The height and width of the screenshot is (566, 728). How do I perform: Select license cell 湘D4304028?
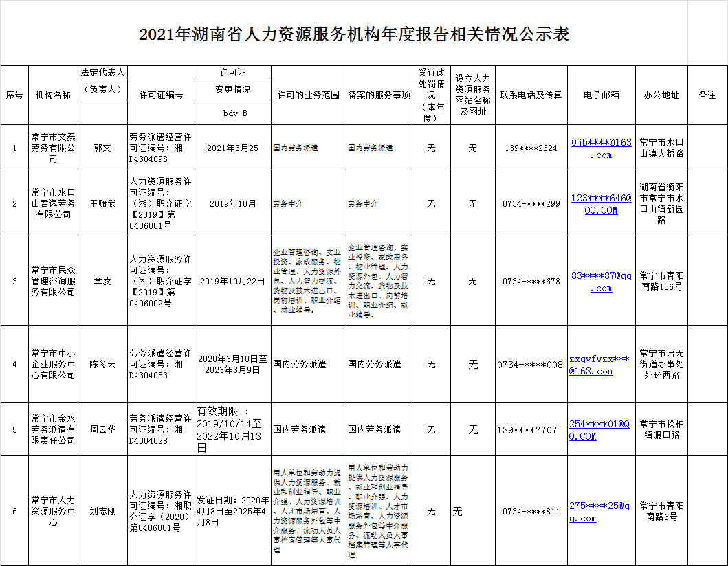pos(161,429)
